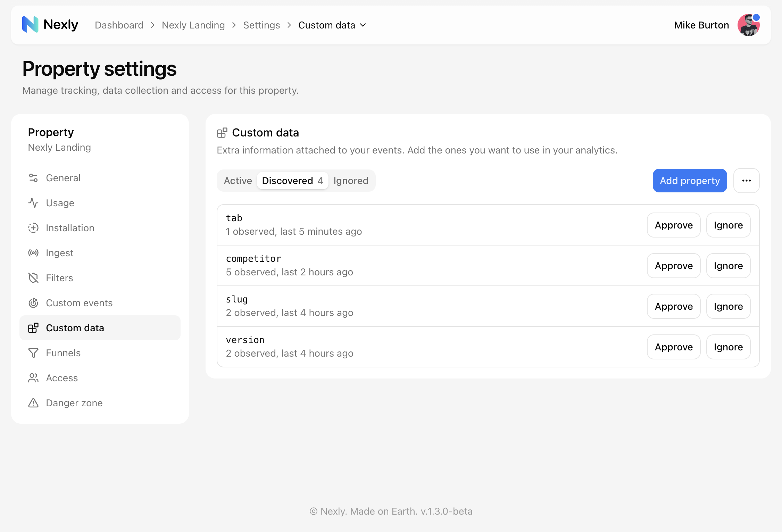Viewport: 782px width, 532px height.
Task: Switch to the Active tab
Action: (238, 181)
